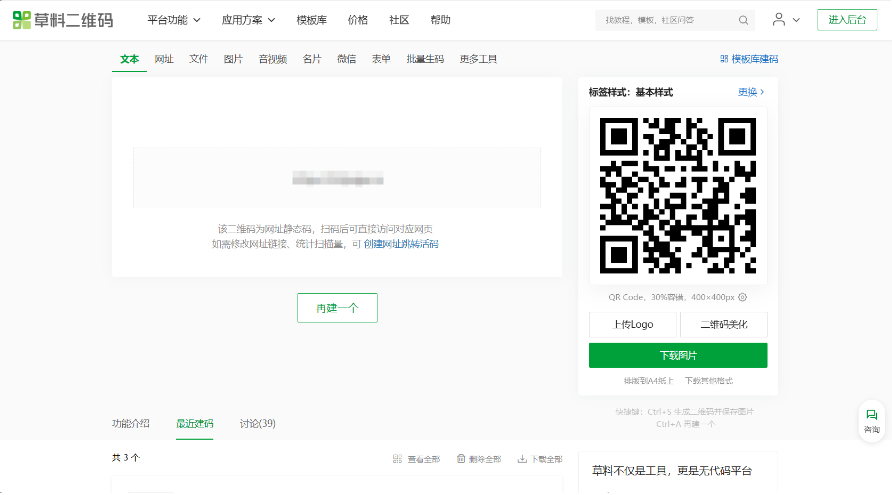892x495 pixels.
Task: Click the generated QR code image
Action: point(678,196)
